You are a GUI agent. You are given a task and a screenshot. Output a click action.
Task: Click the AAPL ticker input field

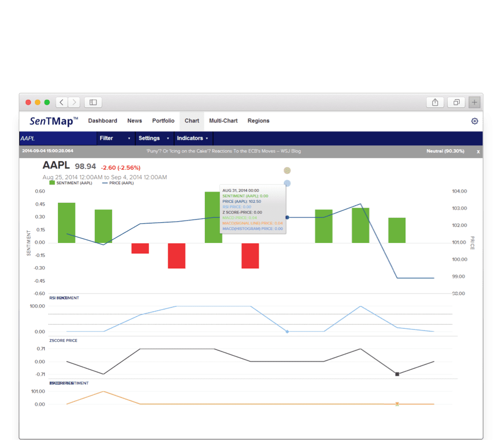pos(58,138)
